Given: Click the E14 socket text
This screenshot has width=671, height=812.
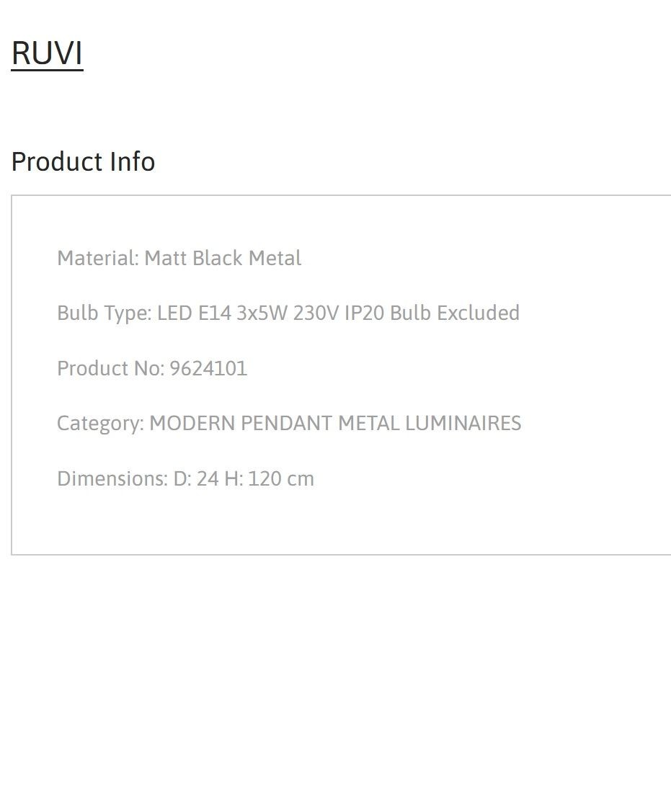Looking at the screenshot, I should (215, 313).
